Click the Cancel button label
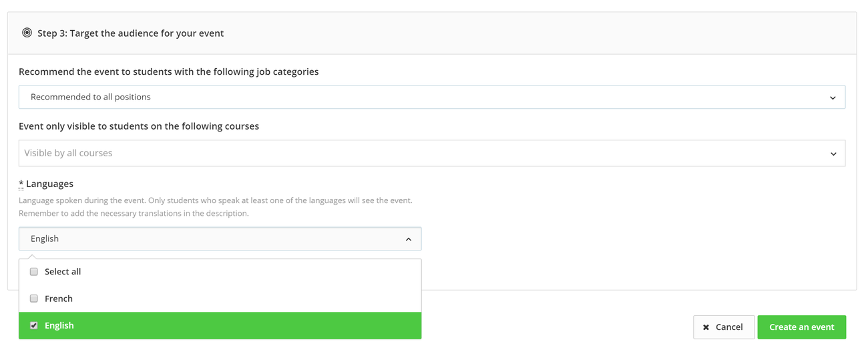Screen dimensions: 868x354 729,327
